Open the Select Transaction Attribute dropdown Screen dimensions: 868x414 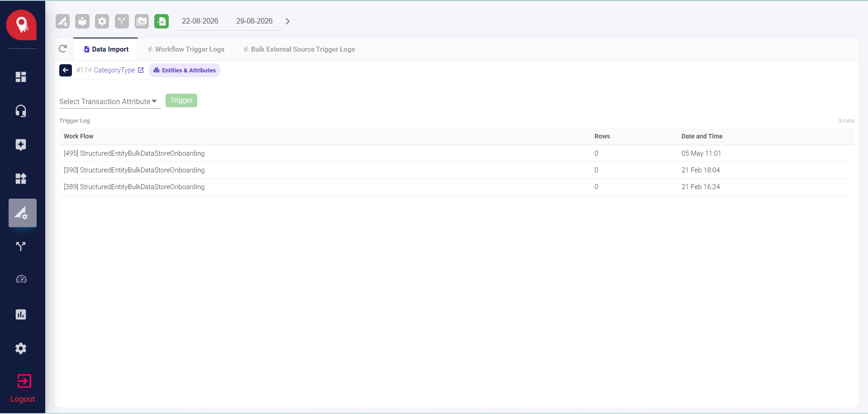pyautogui.click(x=110, y=101)
